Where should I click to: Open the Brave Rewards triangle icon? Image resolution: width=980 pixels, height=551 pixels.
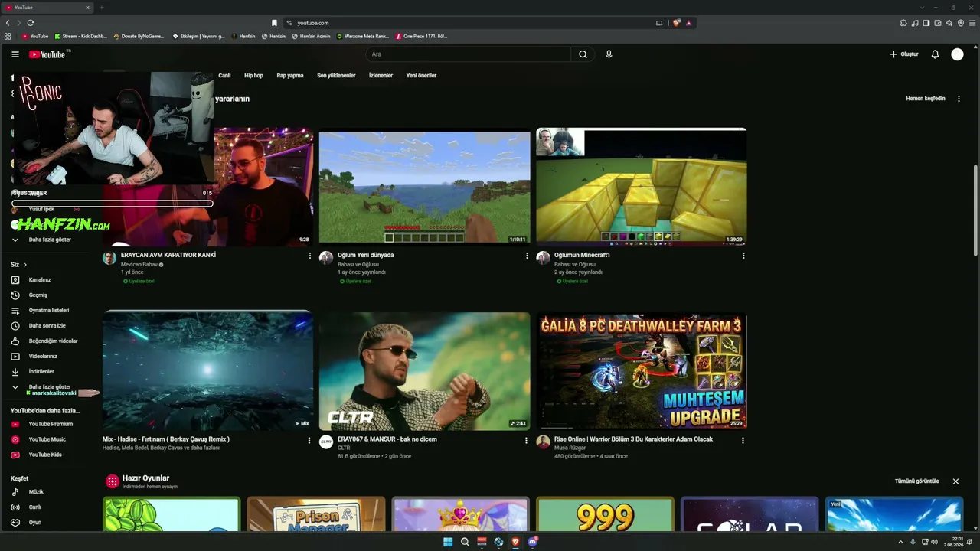tap(688, 23)
